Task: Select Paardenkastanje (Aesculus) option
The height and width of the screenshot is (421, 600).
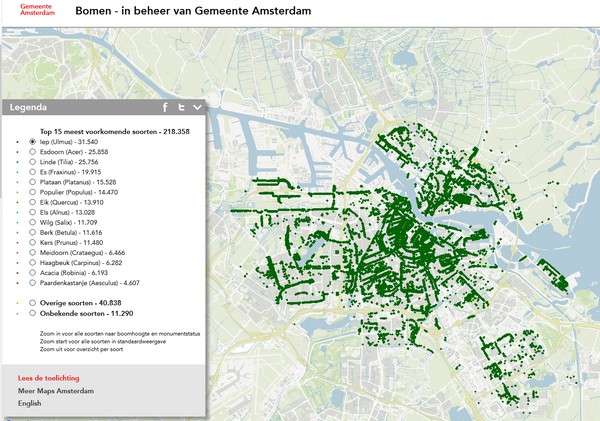Action: [x=32, y=284]
